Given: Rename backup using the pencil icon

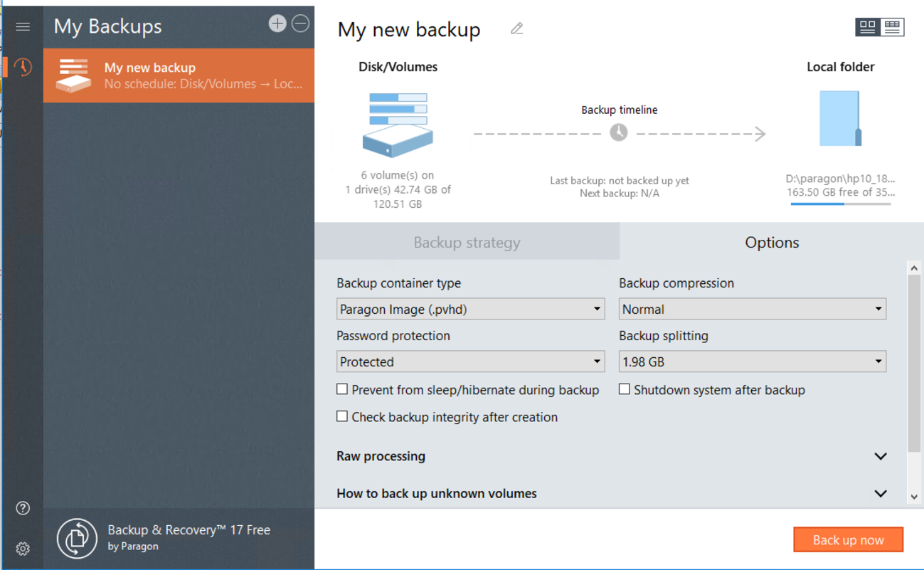Looking at the screenshot, I should tap(517, 29).
